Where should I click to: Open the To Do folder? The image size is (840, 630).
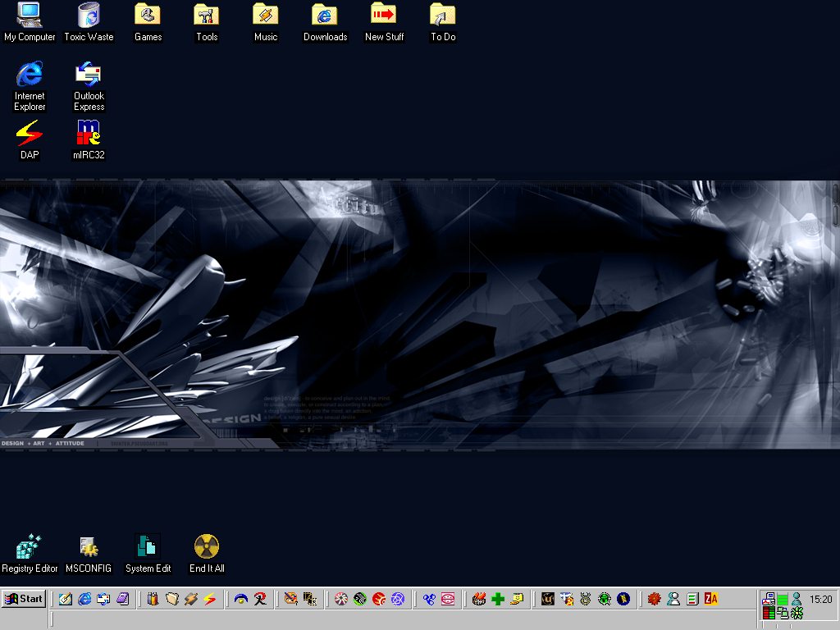point(443,16)
